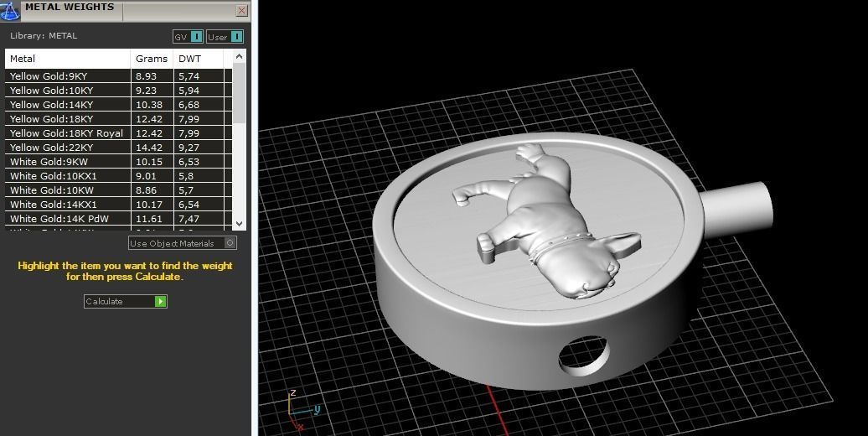The image size is (868, 436).
Task: Click the 8.93 grams cell
Action: coord(152,76)
